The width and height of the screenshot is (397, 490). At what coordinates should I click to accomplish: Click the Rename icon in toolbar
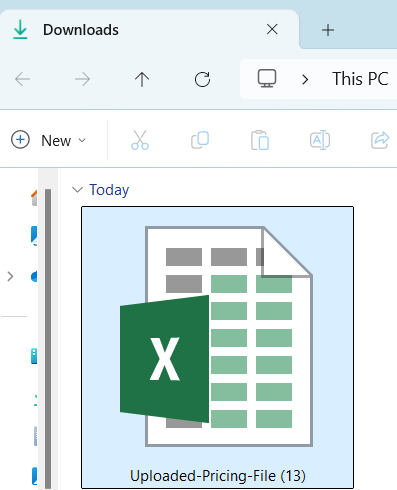pos(320,140)
